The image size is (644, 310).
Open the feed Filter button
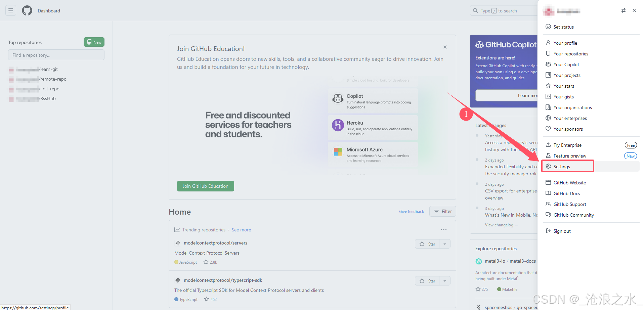coord(443,211)
